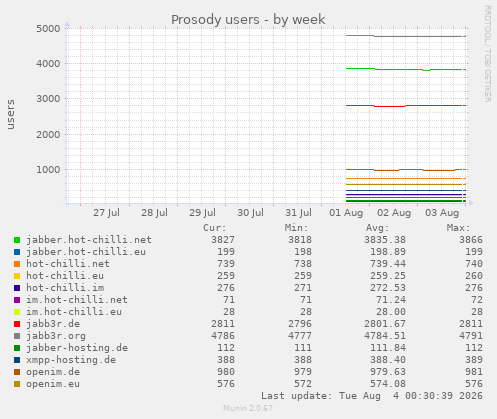The width and height of the screenshot is (497, 419).
Task: Select the 'jabber.hot-chilli.net' legend label
Action: 89,240
